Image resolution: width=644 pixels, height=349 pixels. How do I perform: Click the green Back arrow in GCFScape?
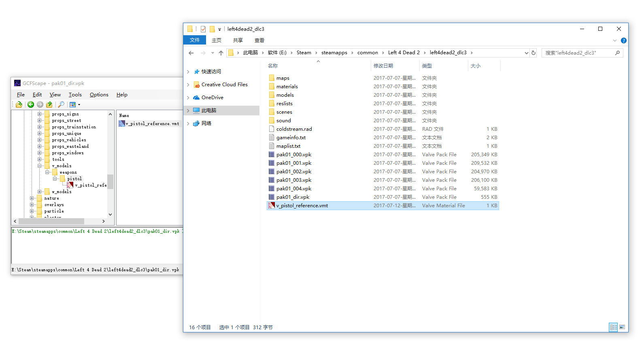tap(31, 104)
